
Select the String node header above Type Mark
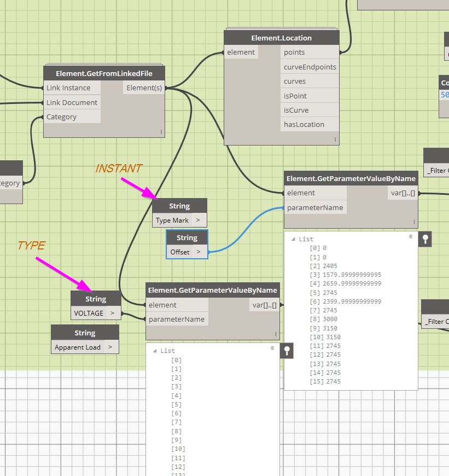click(179, 206)
